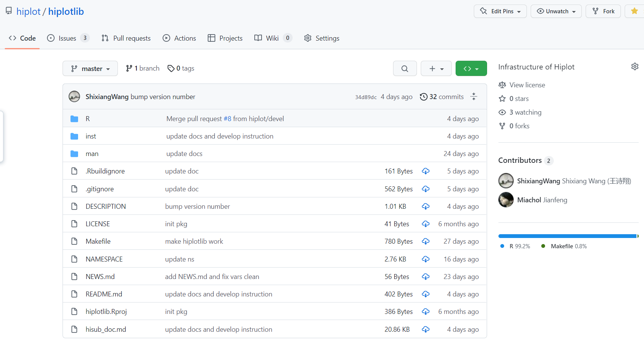The image size is (644, 342).
Task: Click the blue R language bar
Action: 567,236
